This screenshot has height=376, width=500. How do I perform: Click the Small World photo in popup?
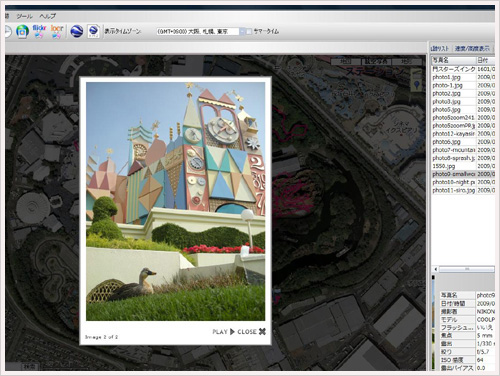175,201
